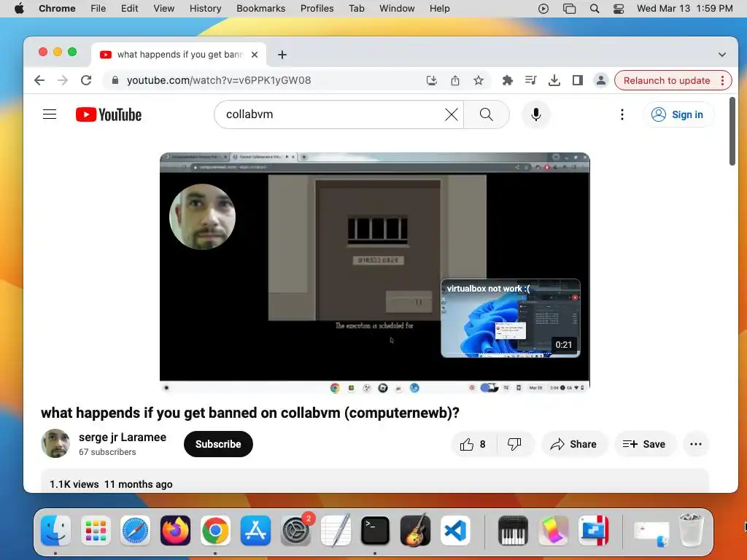Open the Chrome menu in menu bar
The image size is (747, 560).
57,9
